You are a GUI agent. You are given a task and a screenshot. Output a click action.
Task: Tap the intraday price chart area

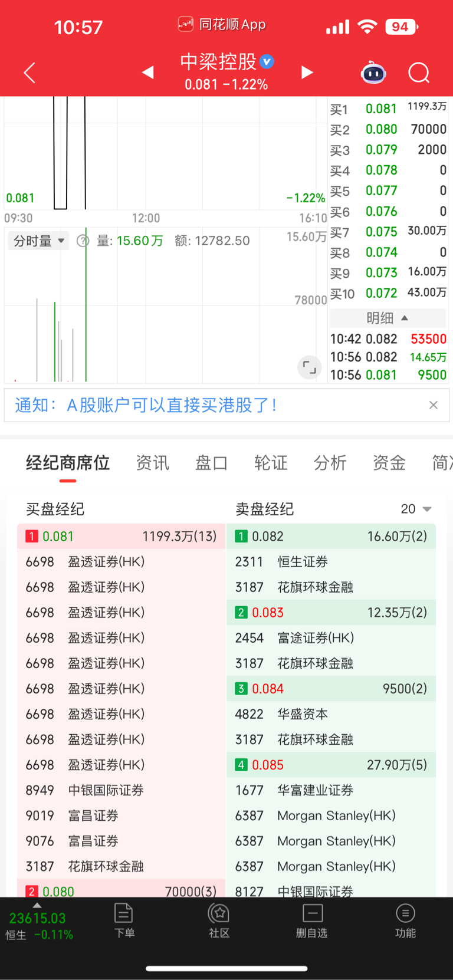pyautogui.click(x=165, y=153)
